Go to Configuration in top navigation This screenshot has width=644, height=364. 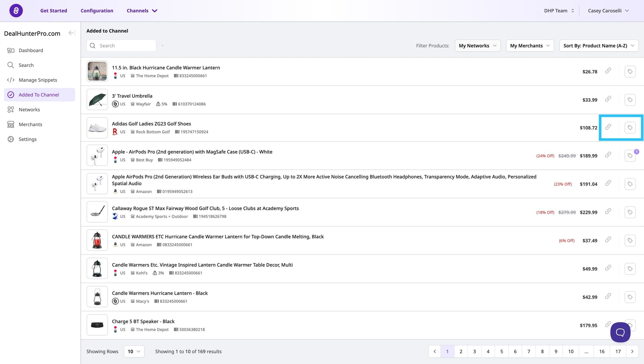click(97, 11)
